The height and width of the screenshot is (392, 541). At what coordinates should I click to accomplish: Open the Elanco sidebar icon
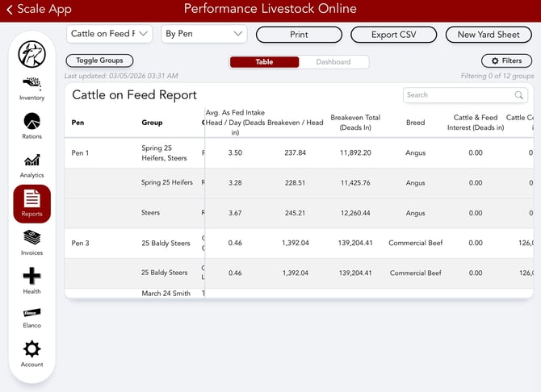point(31,314)
